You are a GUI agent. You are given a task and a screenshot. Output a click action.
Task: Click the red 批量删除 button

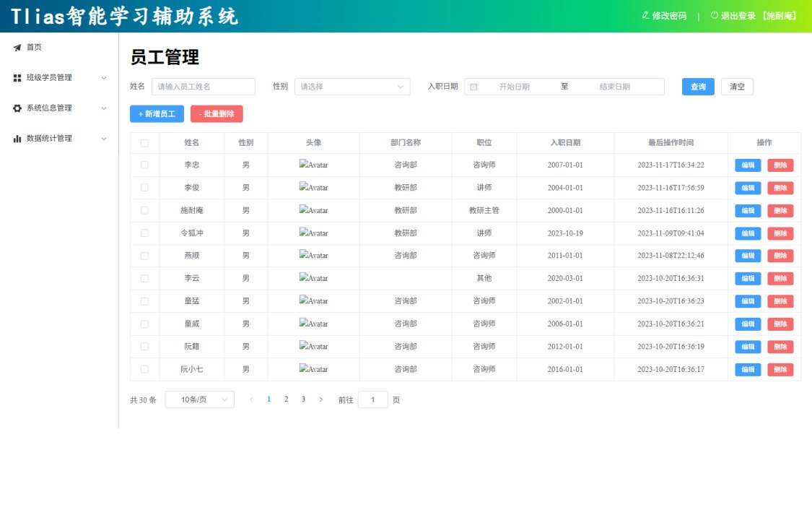[217, 114]
